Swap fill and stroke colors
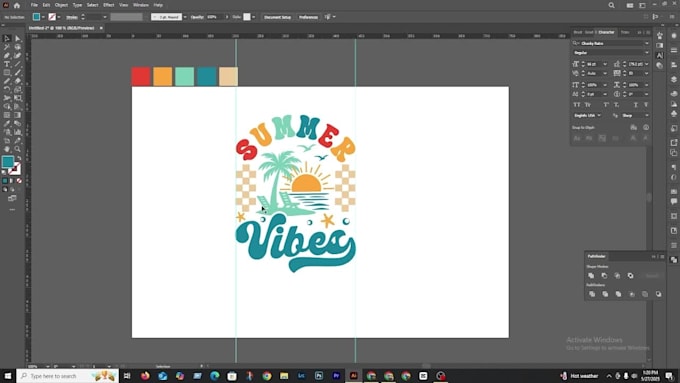Viewport: 680px width, 383px height. 19,158
